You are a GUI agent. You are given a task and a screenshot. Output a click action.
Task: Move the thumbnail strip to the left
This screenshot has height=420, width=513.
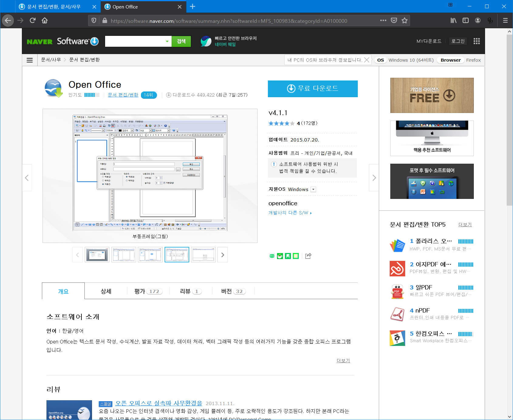[77, 255]
